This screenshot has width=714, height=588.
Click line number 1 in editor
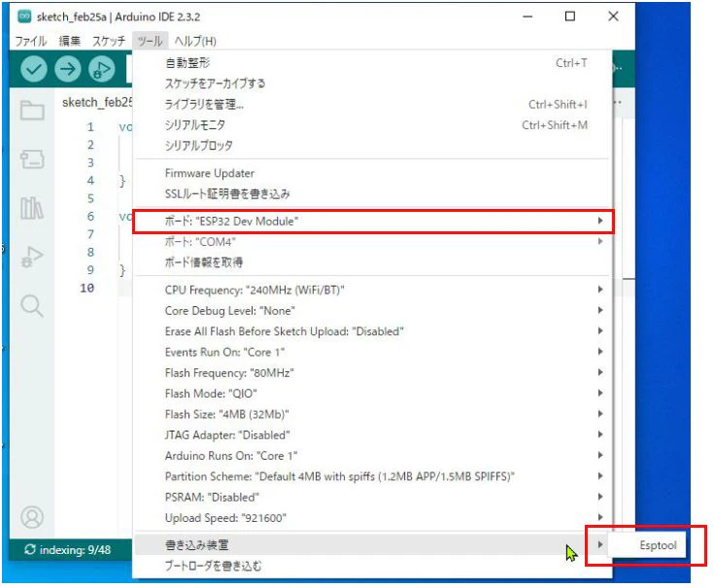pyautogui.click(x=90, y=127)
